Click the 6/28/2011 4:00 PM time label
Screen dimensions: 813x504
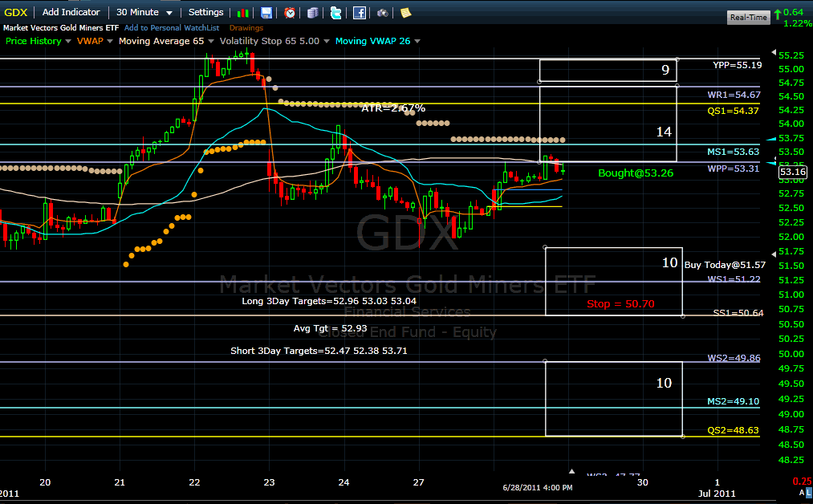538,487
